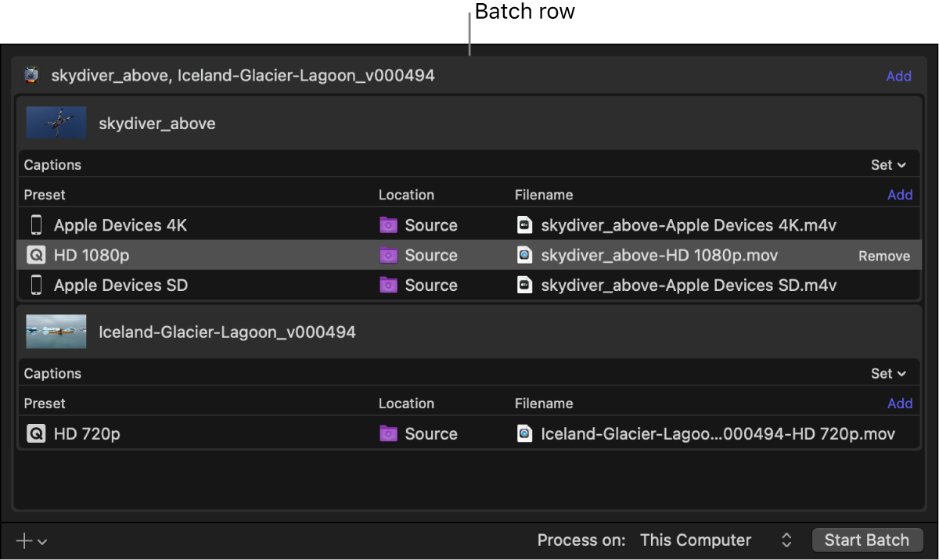This screenshot has width=939, height=560.
Task: Add a preset to the skydiver_above job
Action: click(x=900, y=195)
